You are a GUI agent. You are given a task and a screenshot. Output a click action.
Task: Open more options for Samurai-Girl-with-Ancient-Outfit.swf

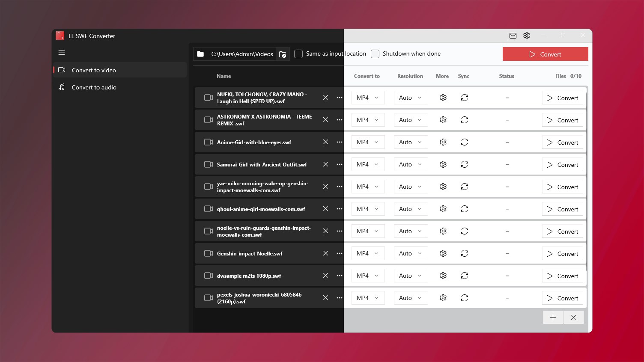[x=340, y=164]
